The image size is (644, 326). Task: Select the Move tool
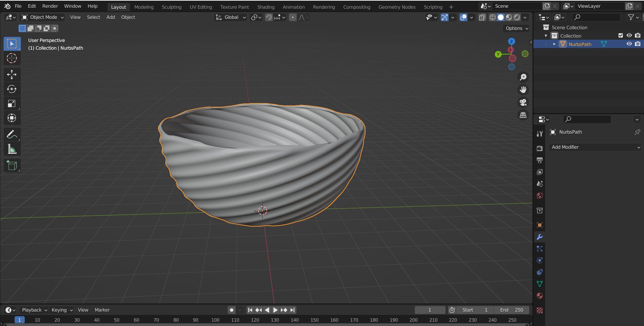pos(12,75)
